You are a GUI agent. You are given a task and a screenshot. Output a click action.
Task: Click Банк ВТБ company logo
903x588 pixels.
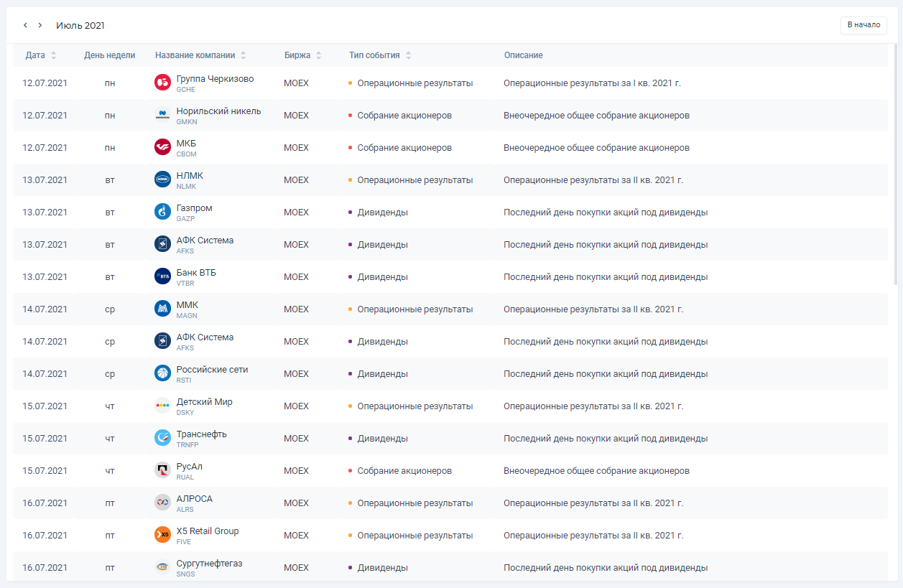tap(162, 276)
